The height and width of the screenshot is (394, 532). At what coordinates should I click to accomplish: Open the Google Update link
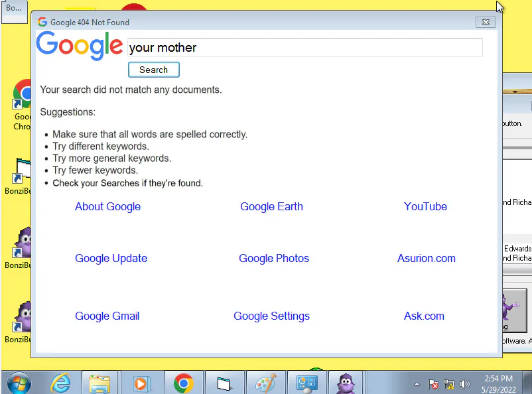[x=111, y=258]
